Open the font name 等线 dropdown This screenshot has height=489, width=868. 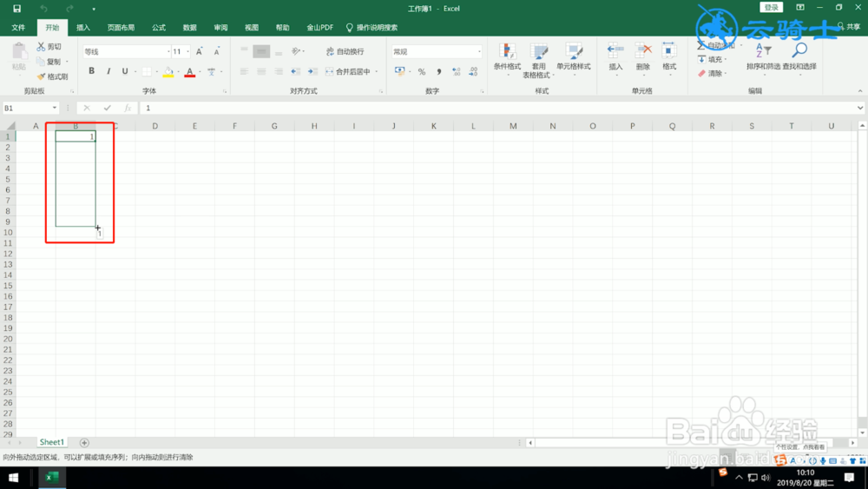pyautogui.click(x=168, y=51)
